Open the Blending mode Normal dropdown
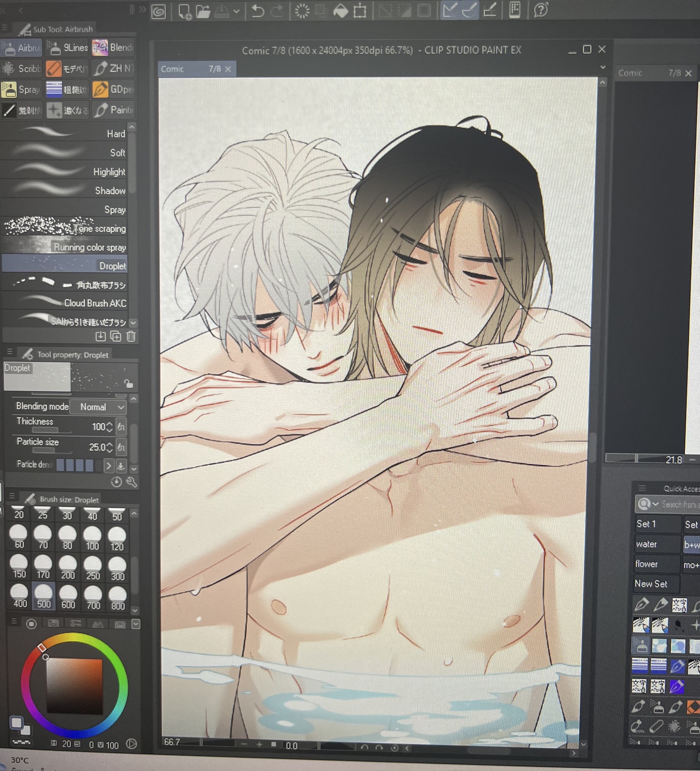Image resolution: width=700 pixels, height=771 pixels. pyautogui.click(x=101, y=407)
